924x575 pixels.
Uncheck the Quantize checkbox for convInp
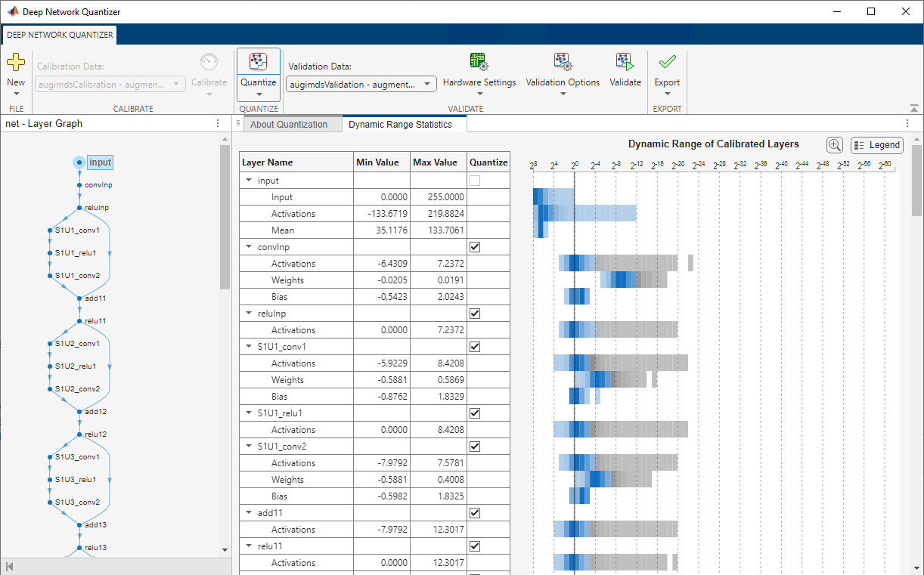click(x=475, y=247)
